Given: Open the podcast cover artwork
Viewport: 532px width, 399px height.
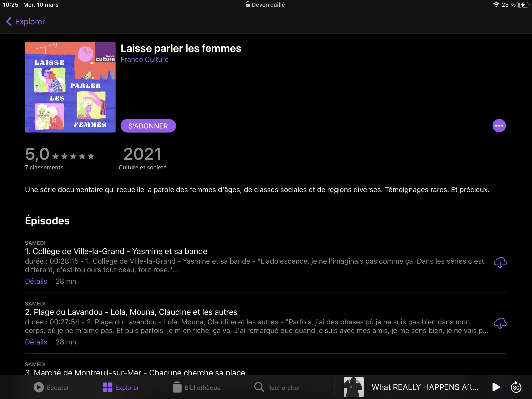Looking at the screenshot, I should tap(70, 87).
